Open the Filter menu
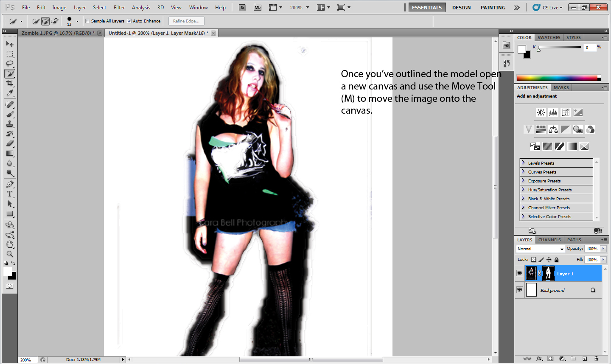The image size is (611, 364). pyautogui.click(x=119, y=7)
